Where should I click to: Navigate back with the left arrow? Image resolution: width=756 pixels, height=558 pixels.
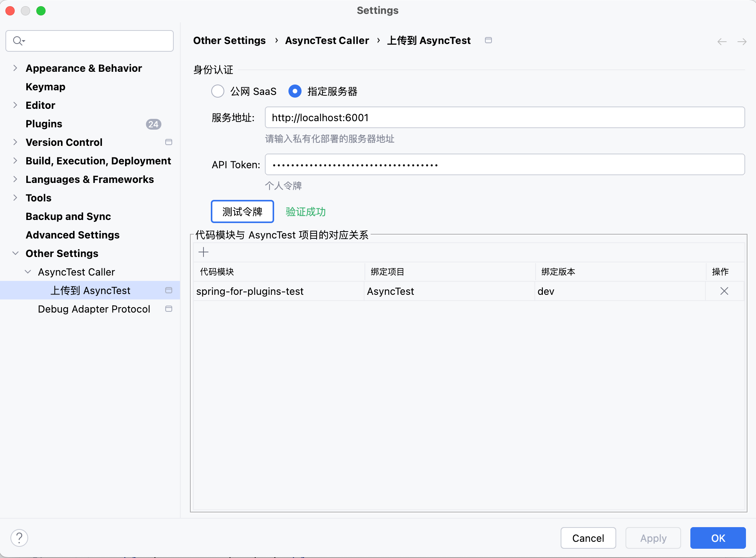[722, 42]
